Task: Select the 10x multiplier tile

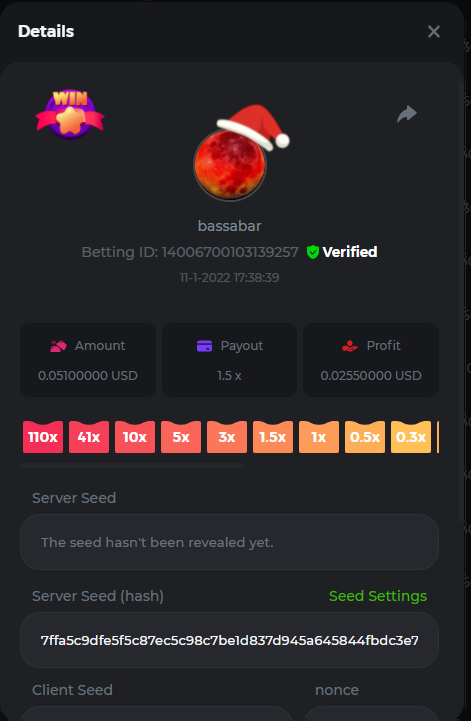Action: pos(135,437)
